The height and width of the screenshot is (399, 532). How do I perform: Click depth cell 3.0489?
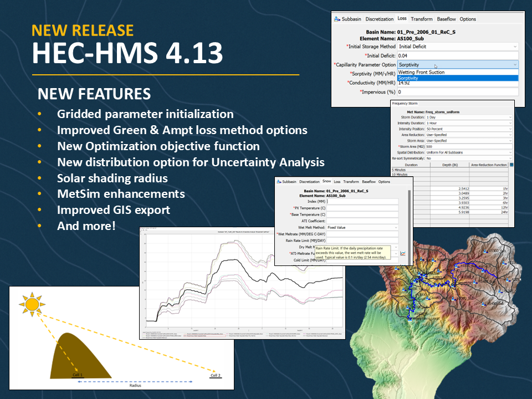450,193
